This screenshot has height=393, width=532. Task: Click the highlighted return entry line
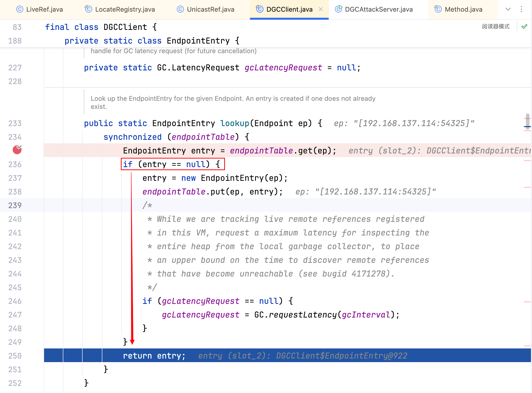(154, 356)
